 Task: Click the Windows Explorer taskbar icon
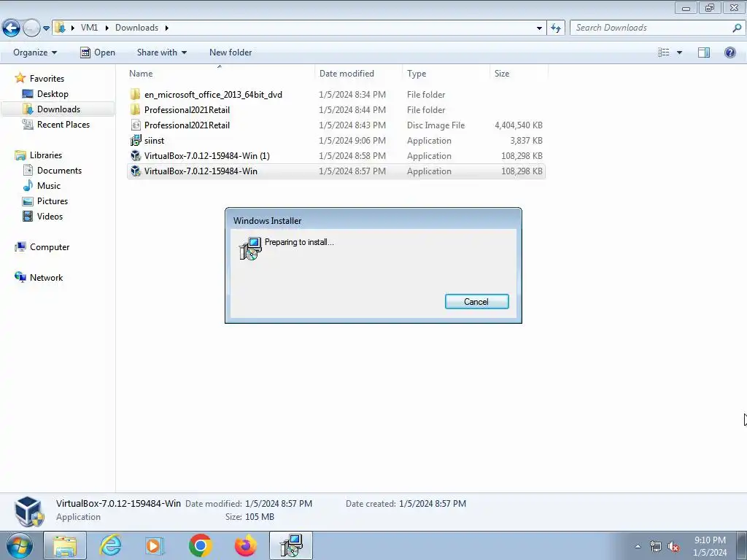[x=65, y=545]
